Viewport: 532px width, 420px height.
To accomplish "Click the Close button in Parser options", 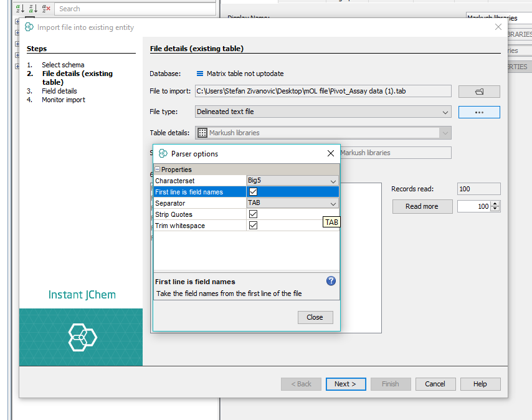I will click(x=315, y=317).
